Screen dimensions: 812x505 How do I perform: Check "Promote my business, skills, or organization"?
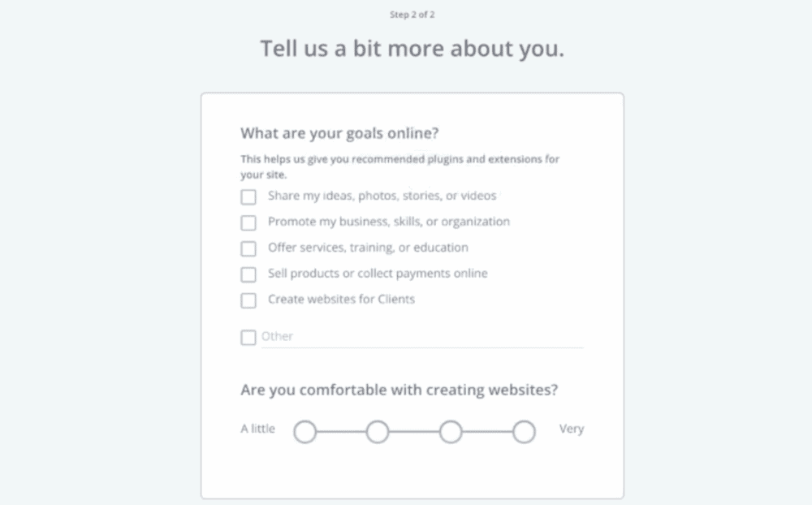pos(248,222)
